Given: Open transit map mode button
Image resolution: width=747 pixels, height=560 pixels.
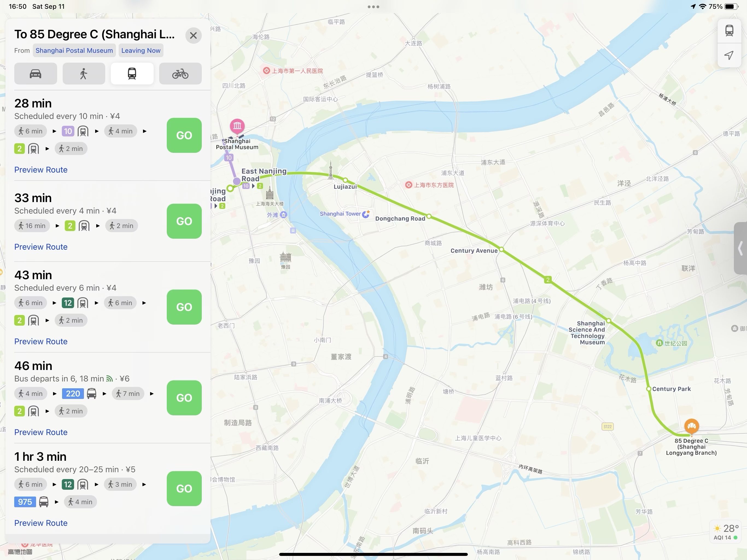Looking at the screenshot, I should (x=729, y=31).
